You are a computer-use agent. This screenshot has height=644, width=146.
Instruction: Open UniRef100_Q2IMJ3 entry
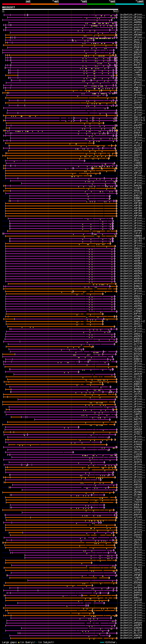131,130
